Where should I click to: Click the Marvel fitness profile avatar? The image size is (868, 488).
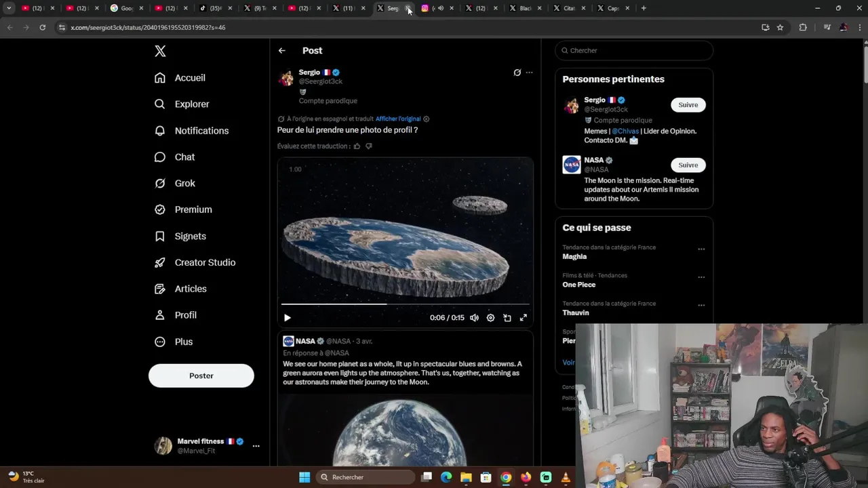[x=163, y=446]
